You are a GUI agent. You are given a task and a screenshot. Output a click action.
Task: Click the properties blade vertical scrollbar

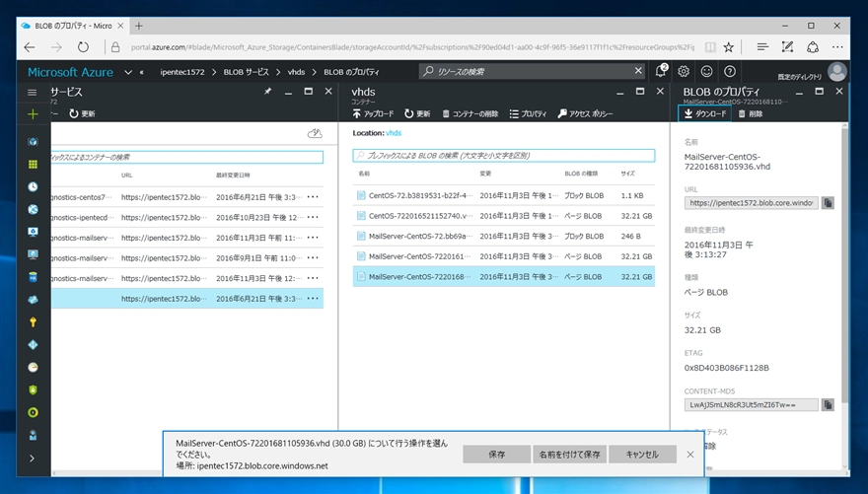click(844, 265)
